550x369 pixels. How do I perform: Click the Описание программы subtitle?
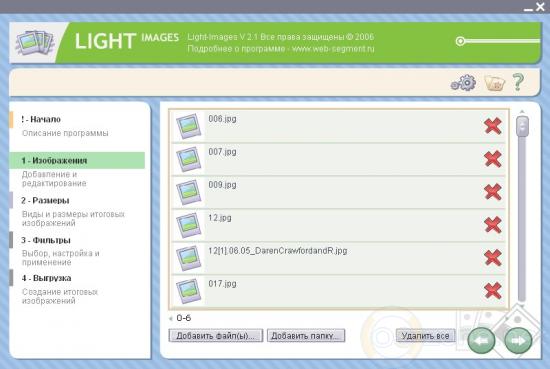(65, 133)
